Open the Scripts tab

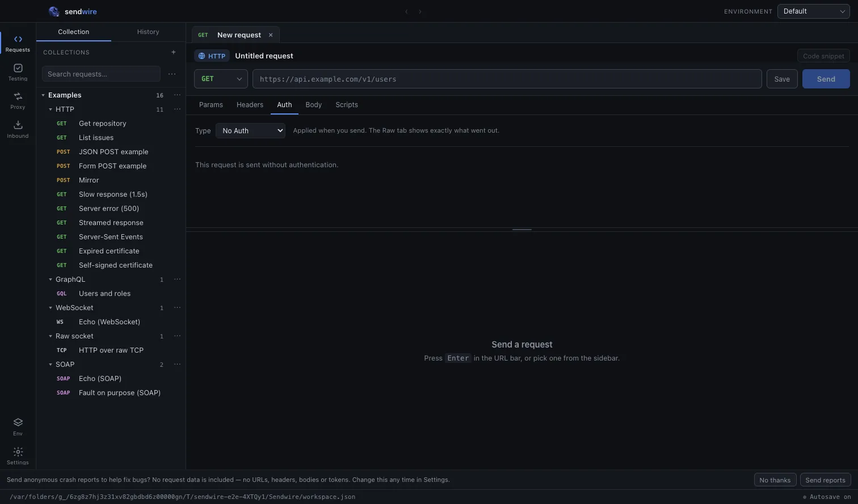pos(347,105)
